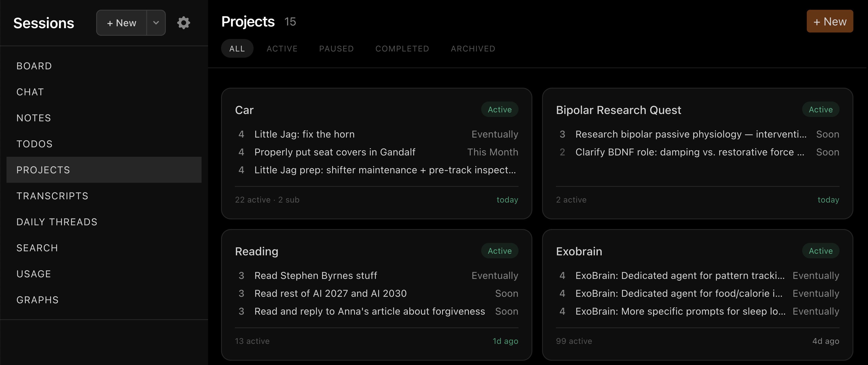
Task: Select the Paused filter tab
Action: pos(336,48)
